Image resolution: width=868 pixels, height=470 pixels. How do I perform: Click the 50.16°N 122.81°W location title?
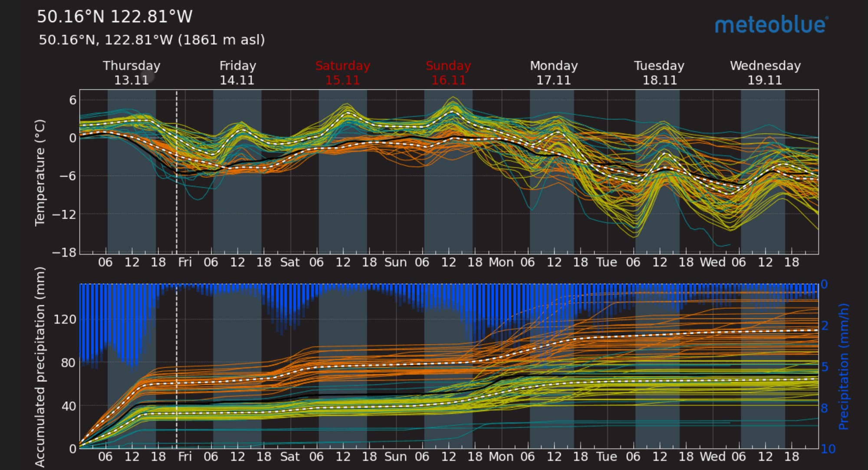pyautogui.click(x=115, y=17)
